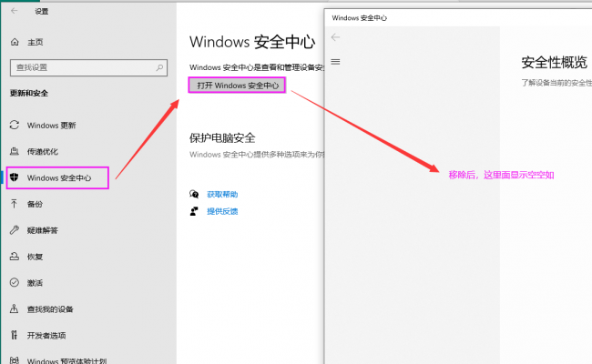Open 开发者选项 in the sidebar
The width and height of the screenshot is (592, 364).
click(46, 335)
